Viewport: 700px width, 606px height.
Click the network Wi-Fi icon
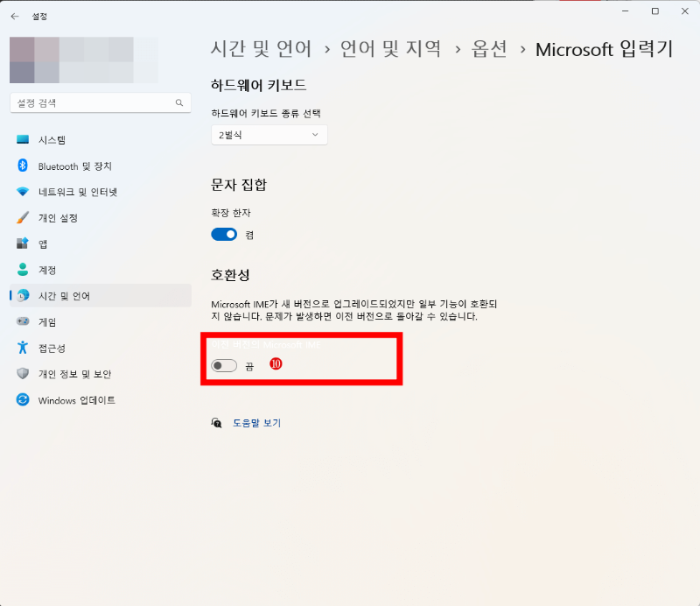point(23,192)
